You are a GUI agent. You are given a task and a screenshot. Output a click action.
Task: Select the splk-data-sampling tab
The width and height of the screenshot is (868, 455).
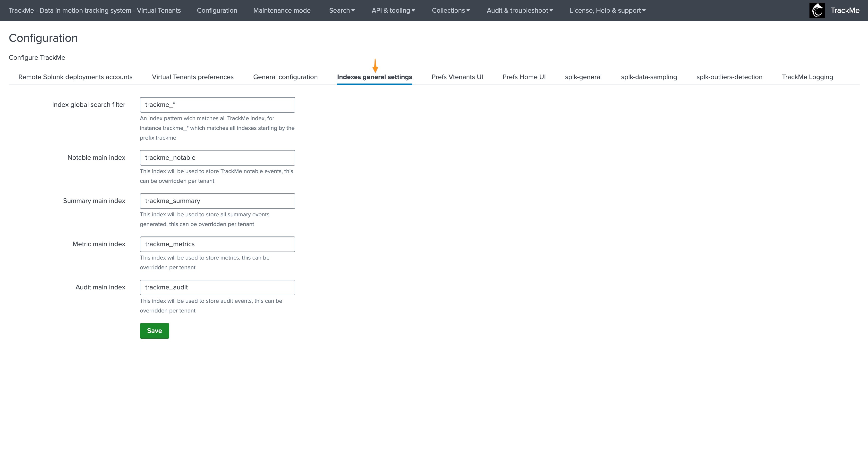[x=649, y=77]
